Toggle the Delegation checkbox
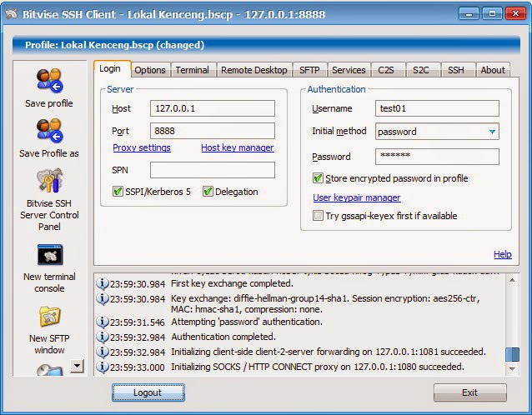This screenshot has height=415, width=532. click(x=208, y=191)
